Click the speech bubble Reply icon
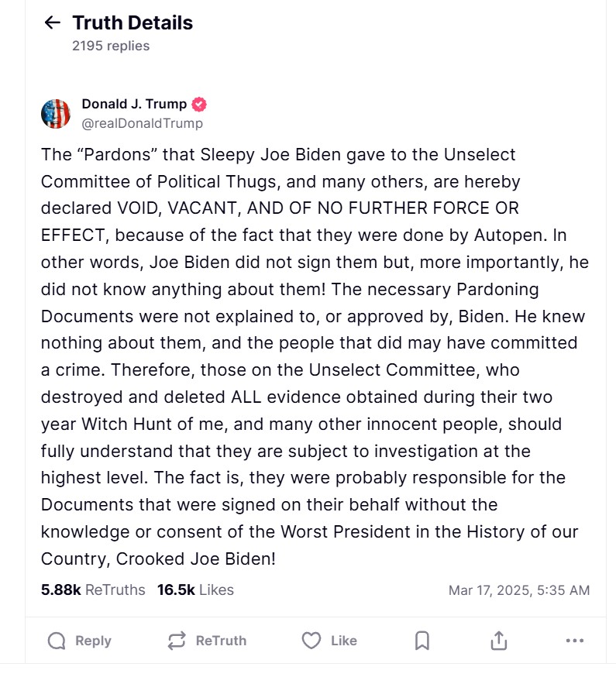Image resolution: width=616 pixels, height=684 pixels. [57, 641]
